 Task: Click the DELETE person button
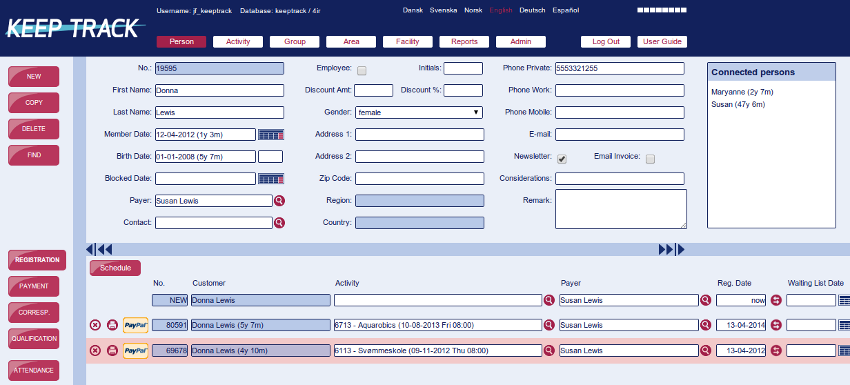(x=34, y=129)
